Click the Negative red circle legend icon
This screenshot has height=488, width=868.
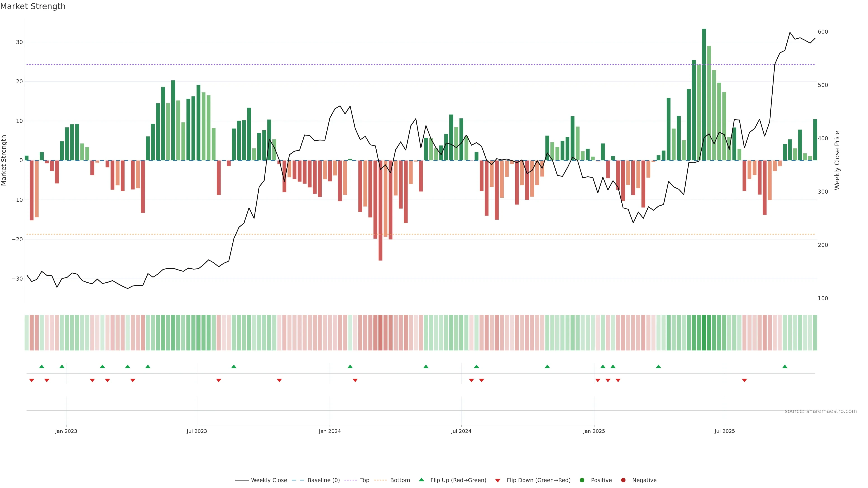pyautogui.click(x=623, y=480)
